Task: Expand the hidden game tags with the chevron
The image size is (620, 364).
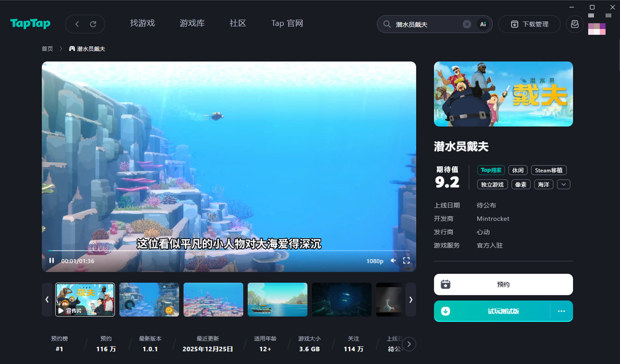Action: [x=563, y=184]
